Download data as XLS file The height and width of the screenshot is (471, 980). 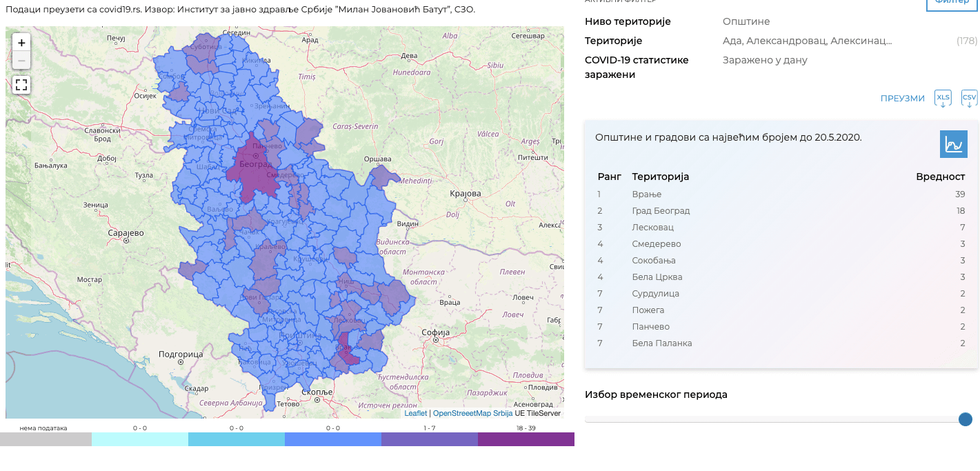(x=943, y=99)
